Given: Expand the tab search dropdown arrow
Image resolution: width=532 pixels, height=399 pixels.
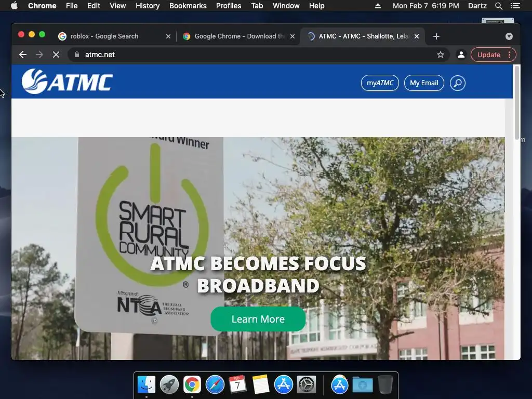Looking at the screenshot, I should point(509,36).
